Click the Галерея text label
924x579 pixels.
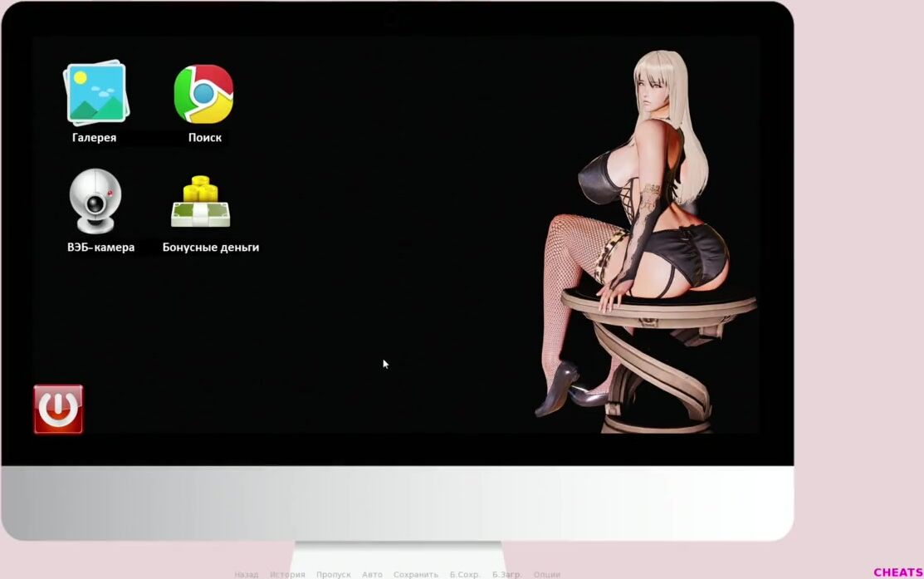(x=94, y=138)
